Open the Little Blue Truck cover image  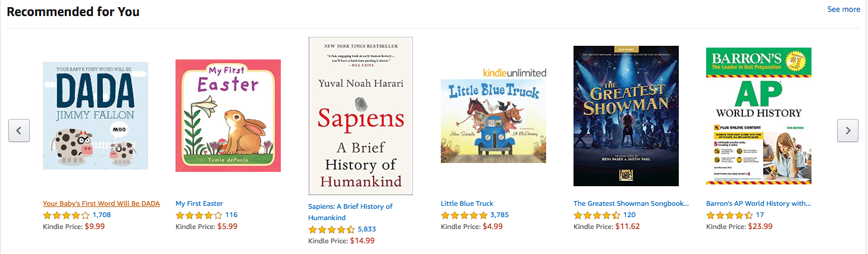(493, 121)
